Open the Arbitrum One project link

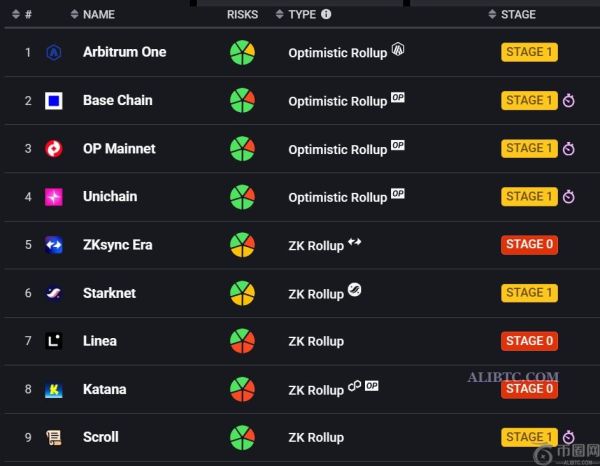tap(124, 52)
